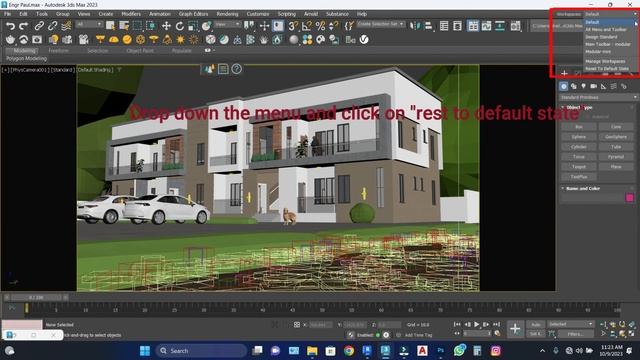640x360 pixels.
Task: Click the lightbulb icon in second toolbar row
Action: [x=53, y=40]
